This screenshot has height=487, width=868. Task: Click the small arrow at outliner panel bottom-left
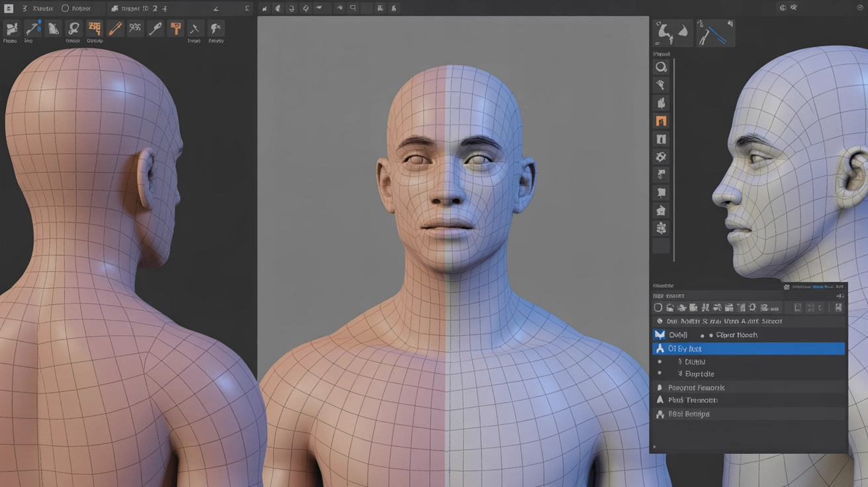(x=654, y=447)
